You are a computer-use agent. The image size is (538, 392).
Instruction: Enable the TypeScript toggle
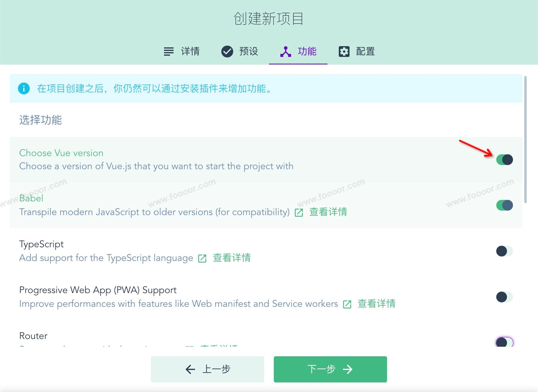point(504,251)
